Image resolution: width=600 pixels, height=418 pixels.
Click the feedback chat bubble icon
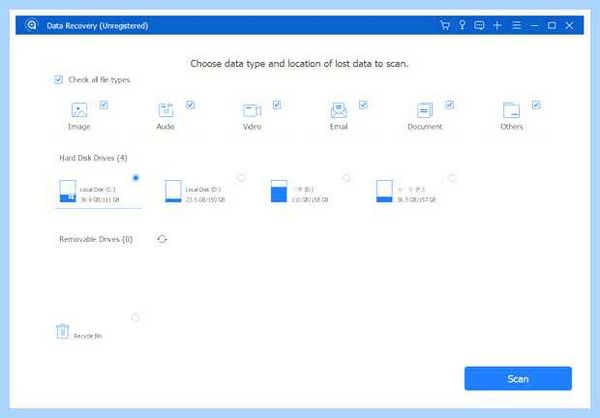click(479, 25)
